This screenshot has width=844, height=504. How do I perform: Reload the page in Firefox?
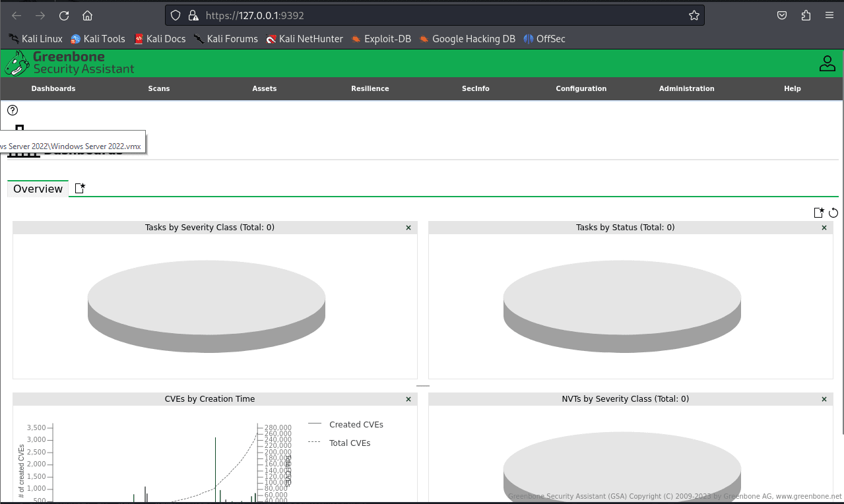coord(64,15)
